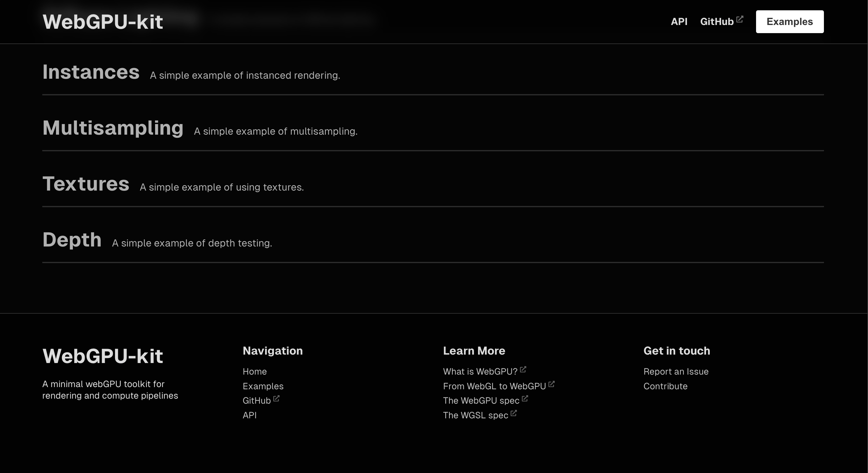Click the WebGPU-kit logo in the header

(103, 22)
